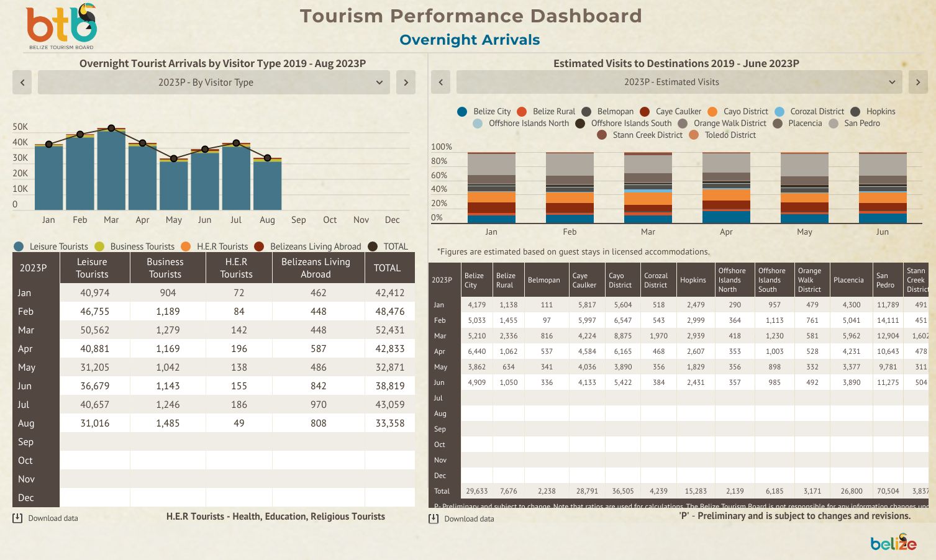This screenshot has height=560, width=936.
Task: Click download icon under visitor type table
Action: [17, 518]
